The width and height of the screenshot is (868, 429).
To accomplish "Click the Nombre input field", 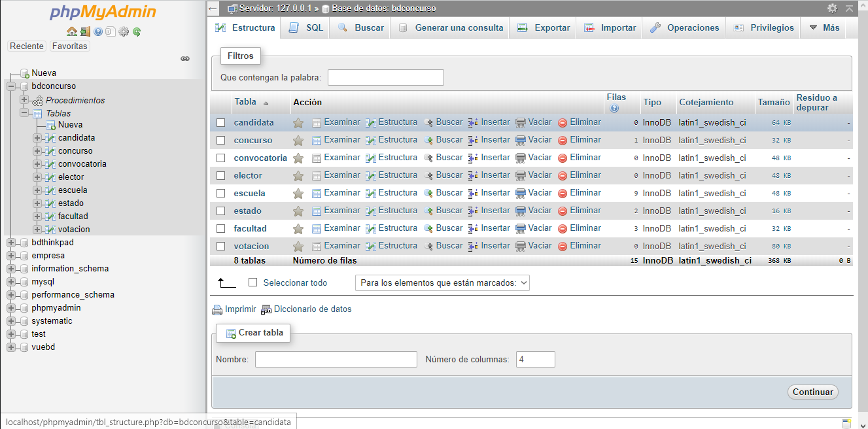I will [336, 359].
